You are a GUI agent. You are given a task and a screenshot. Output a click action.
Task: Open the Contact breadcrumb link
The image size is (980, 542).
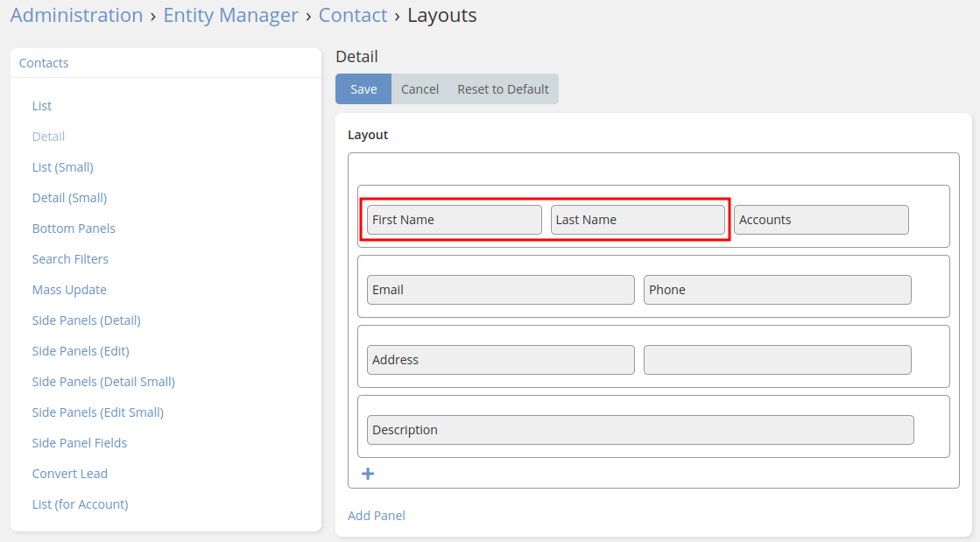[352, 15]
